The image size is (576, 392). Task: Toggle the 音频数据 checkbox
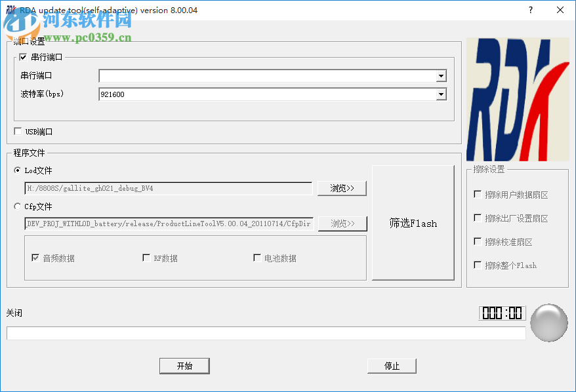coord(35,258)
